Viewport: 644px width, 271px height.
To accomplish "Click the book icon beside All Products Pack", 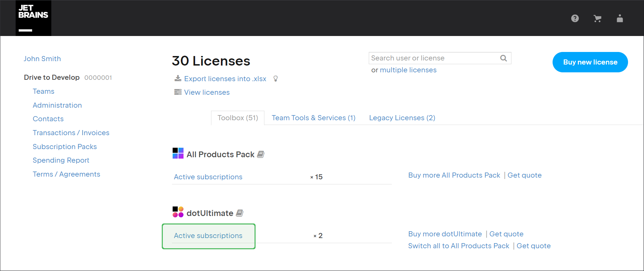I will [261, 154].
